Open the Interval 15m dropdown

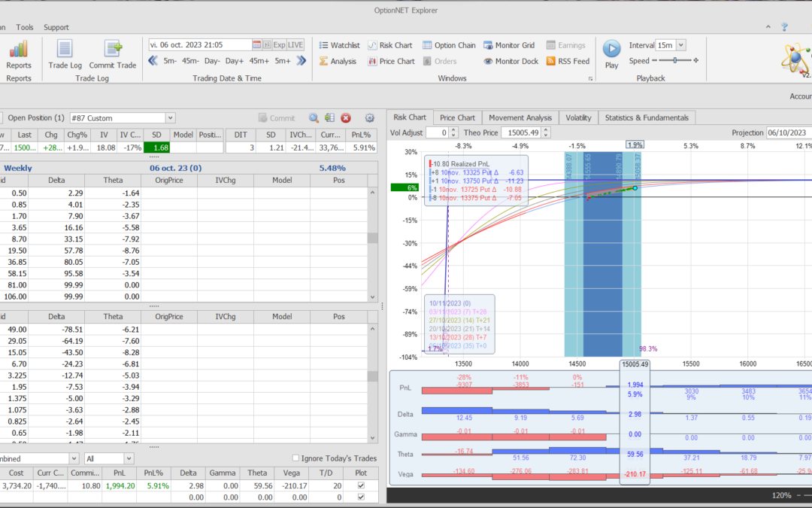tap(680, 45)
